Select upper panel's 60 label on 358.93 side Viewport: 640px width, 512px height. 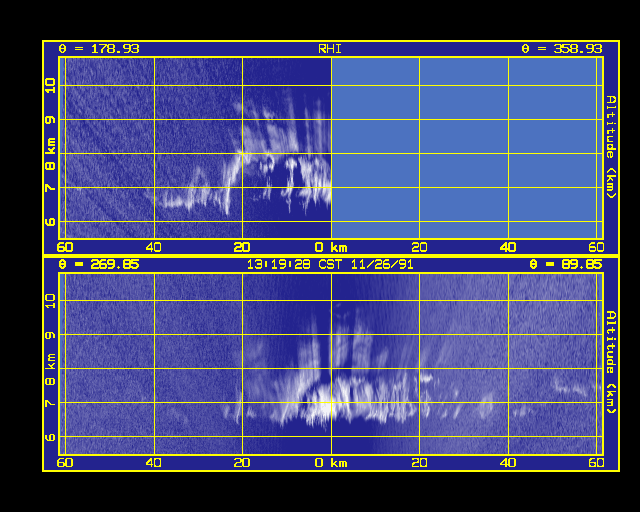[596, 247]
